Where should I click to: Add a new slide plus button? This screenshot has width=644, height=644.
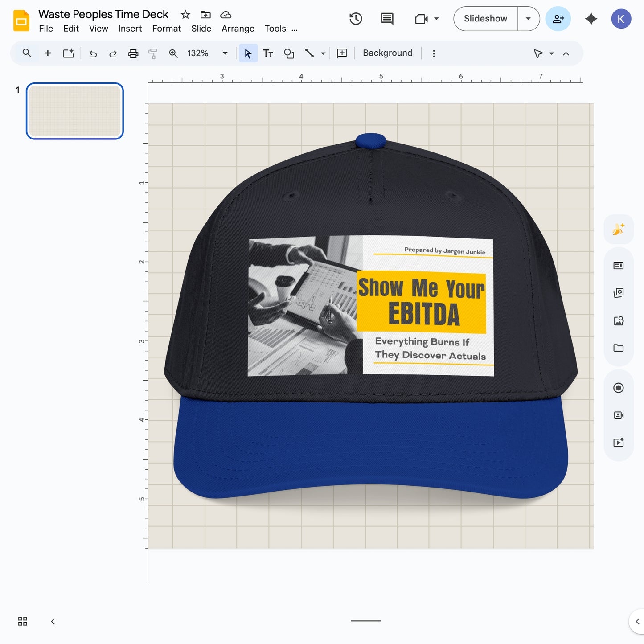pos(48,53)
